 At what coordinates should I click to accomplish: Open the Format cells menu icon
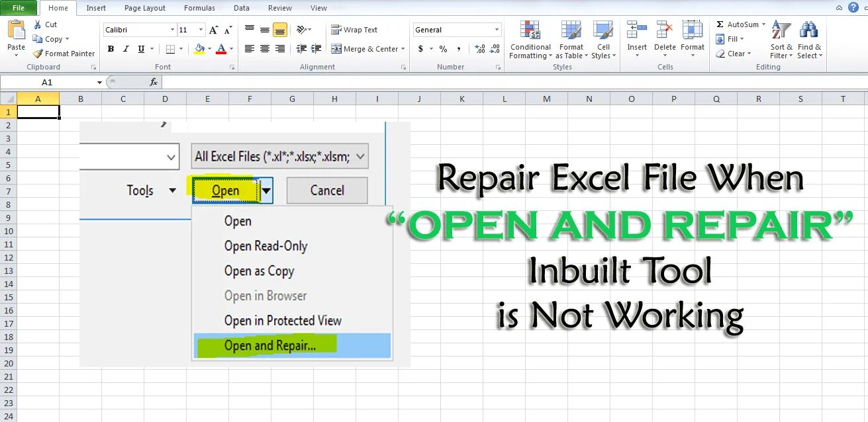(x=693, y=30)
